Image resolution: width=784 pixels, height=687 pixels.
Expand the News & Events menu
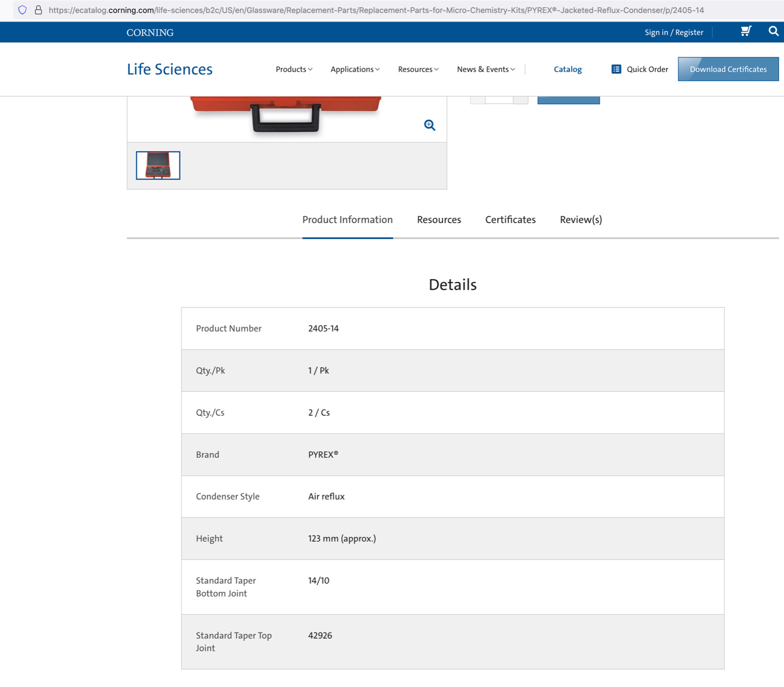[486, 69]
